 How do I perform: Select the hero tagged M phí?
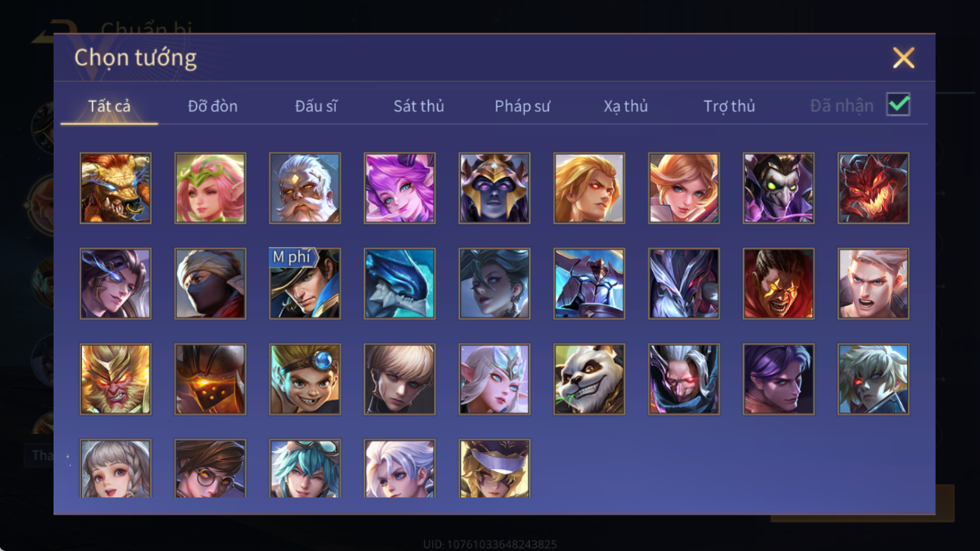(304, 284)
